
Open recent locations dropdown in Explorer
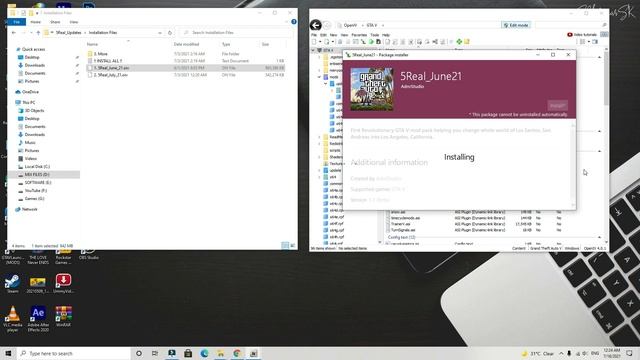click(x=31, y=32)
